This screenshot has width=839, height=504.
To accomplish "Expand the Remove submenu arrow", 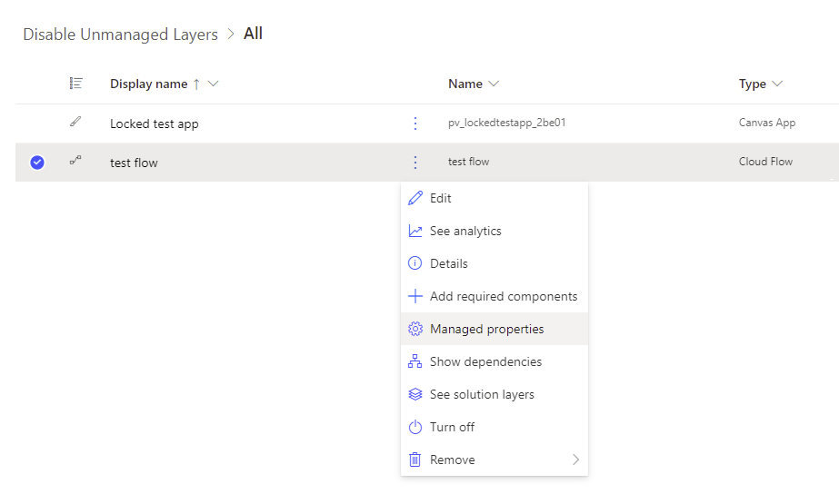I will click(x=575, y=460).
